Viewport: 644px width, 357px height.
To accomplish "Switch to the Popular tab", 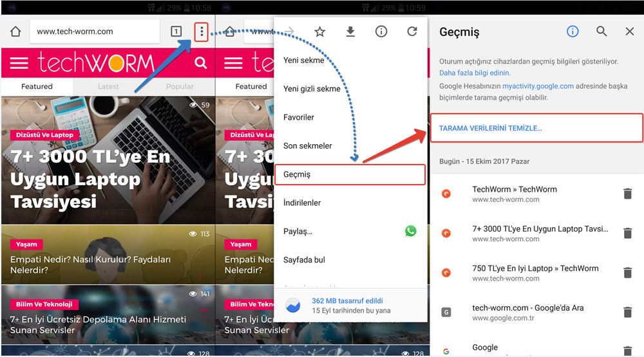I will [x=180, y=86].
